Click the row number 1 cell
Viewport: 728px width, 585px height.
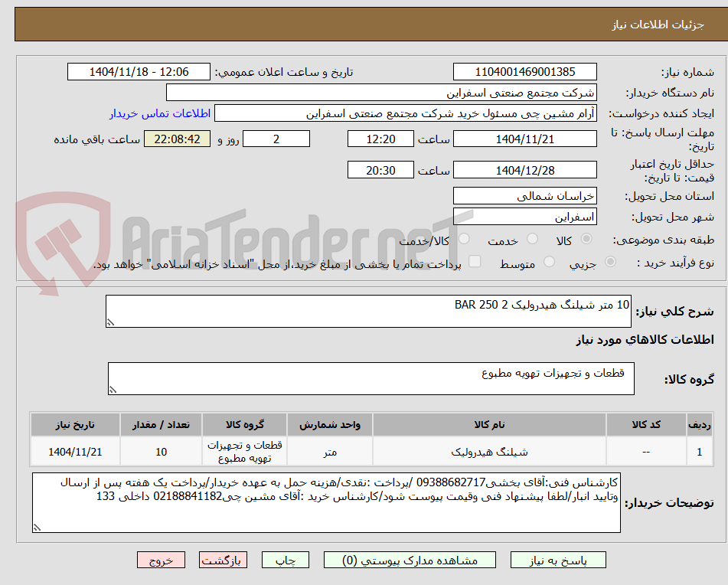(700, 452)
